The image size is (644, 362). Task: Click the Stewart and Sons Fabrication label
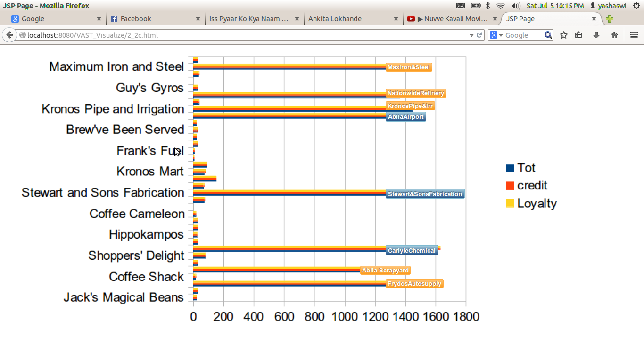(x=103, y=193)
